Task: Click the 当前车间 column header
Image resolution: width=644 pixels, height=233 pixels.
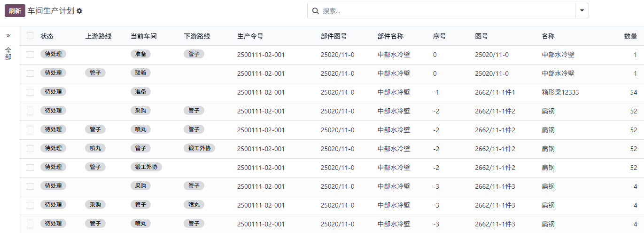Action: click(x=143, y=36)
